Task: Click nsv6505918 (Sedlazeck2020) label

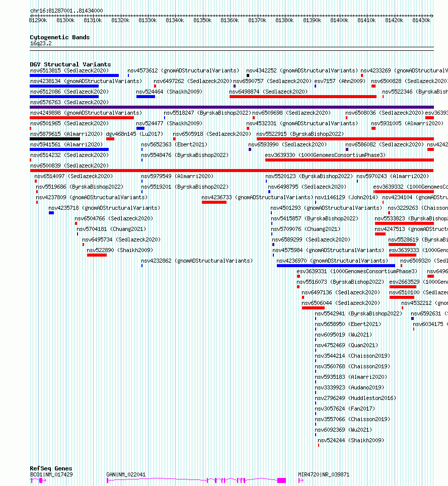Action: [x=212, y=134]
